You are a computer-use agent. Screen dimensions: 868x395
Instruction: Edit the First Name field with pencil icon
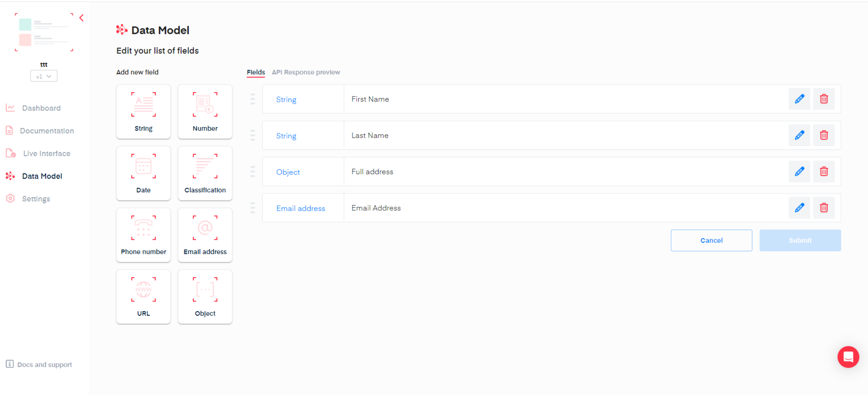[x=799, y=99]
